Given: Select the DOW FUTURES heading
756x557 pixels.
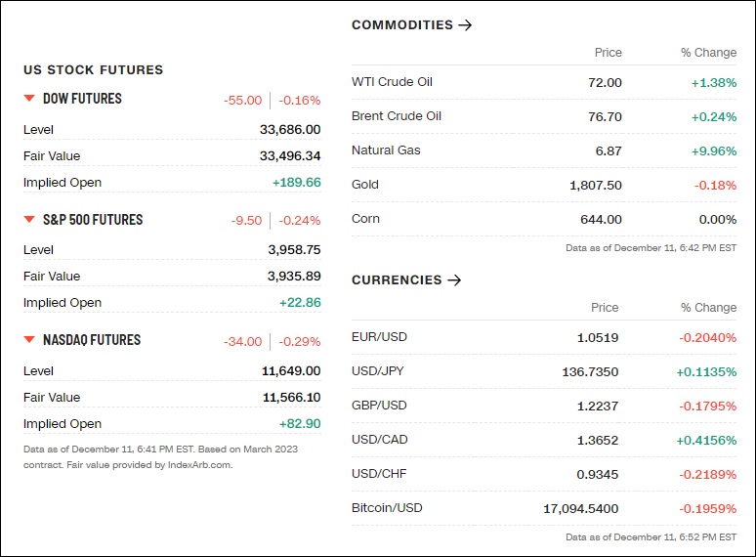Looking at the screenshot, I should (82, 99).
